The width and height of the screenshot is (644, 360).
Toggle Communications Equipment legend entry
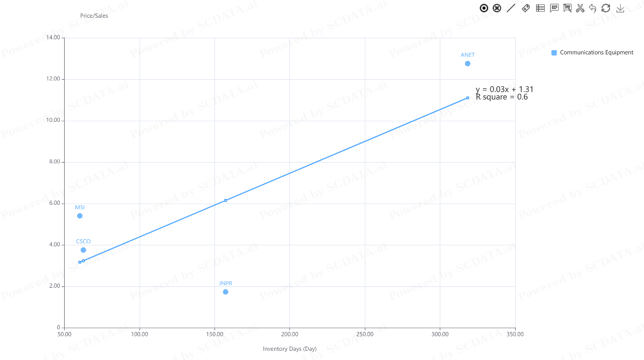(x=592, y=52)
